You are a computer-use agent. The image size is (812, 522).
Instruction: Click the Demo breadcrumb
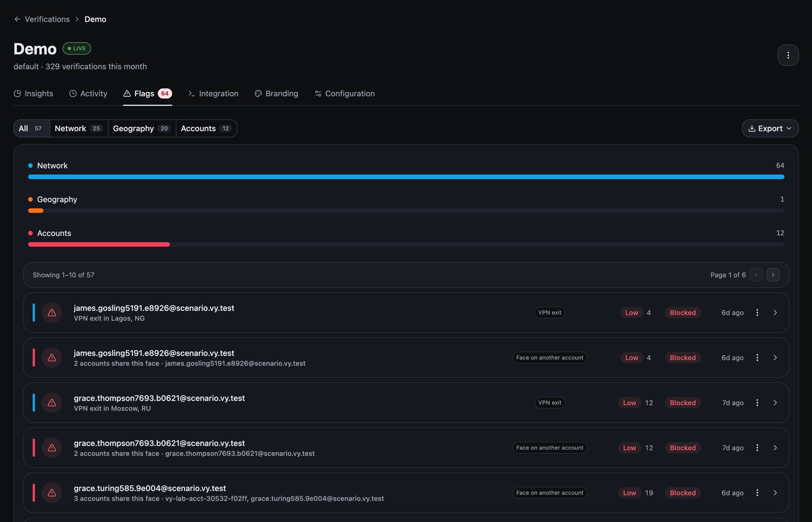(95, 19)
